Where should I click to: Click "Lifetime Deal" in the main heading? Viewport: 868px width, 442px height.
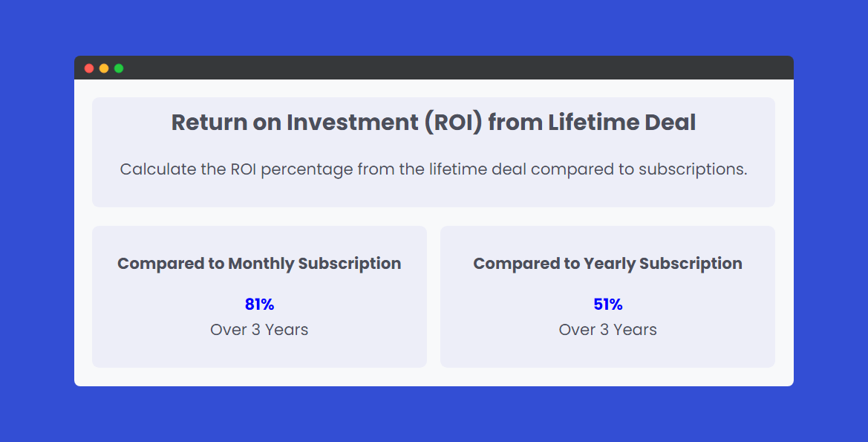pos(621,123)
